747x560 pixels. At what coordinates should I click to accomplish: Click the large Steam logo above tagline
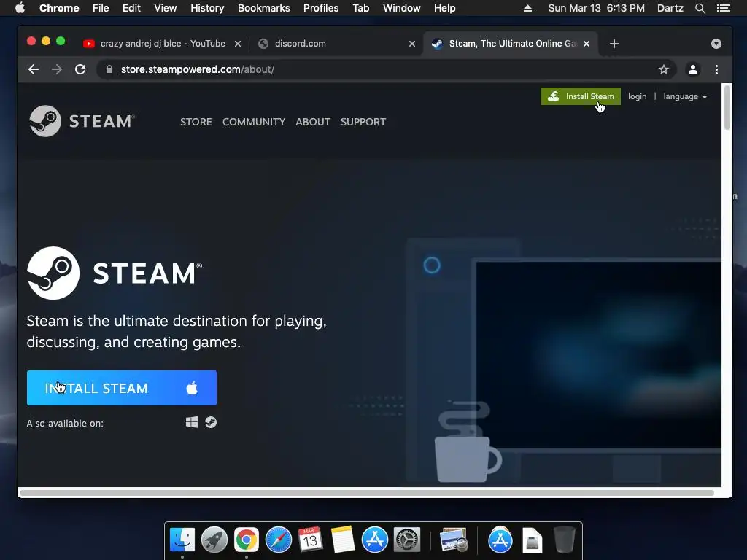point(115,273)
